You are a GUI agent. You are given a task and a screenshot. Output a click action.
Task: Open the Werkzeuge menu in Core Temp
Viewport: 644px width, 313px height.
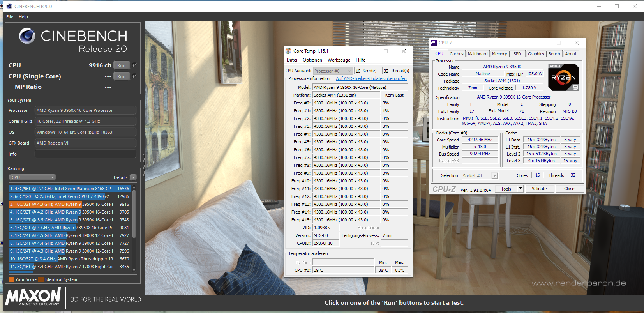(339, 60)
